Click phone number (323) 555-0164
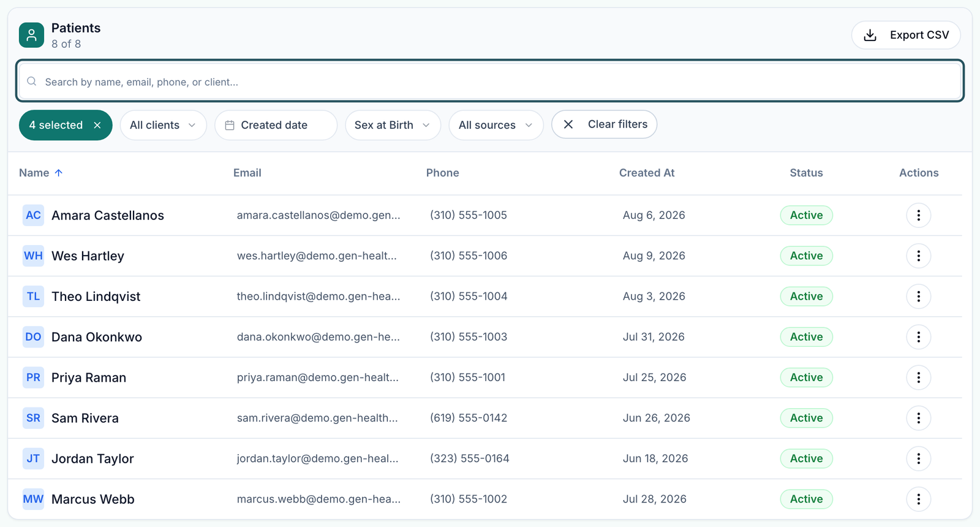Viewport: 980px width, 527px height. point(470,458)
